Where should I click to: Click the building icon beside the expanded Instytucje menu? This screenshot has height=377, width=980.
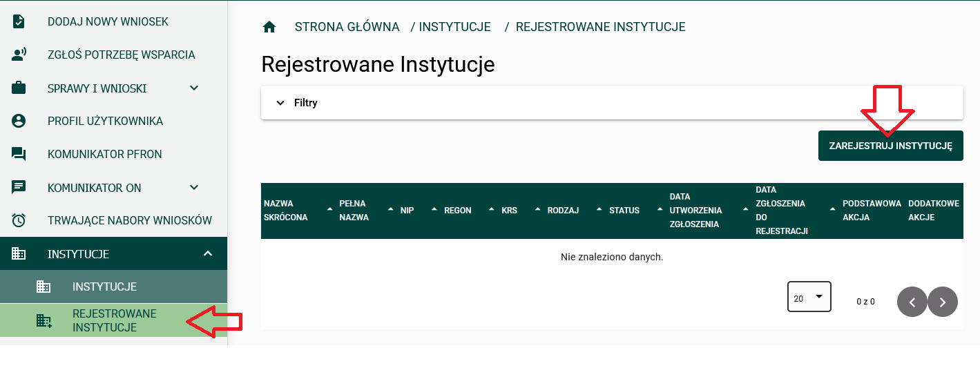click(x=19, y=253)
